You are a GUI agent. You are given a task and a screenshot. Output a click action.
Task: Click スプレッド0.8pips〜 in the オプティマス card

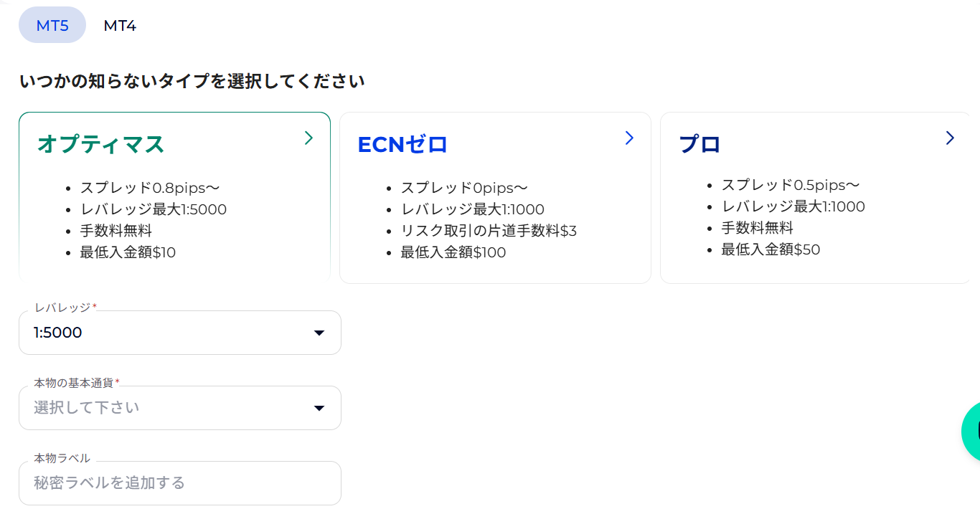[x=149, y=188]
